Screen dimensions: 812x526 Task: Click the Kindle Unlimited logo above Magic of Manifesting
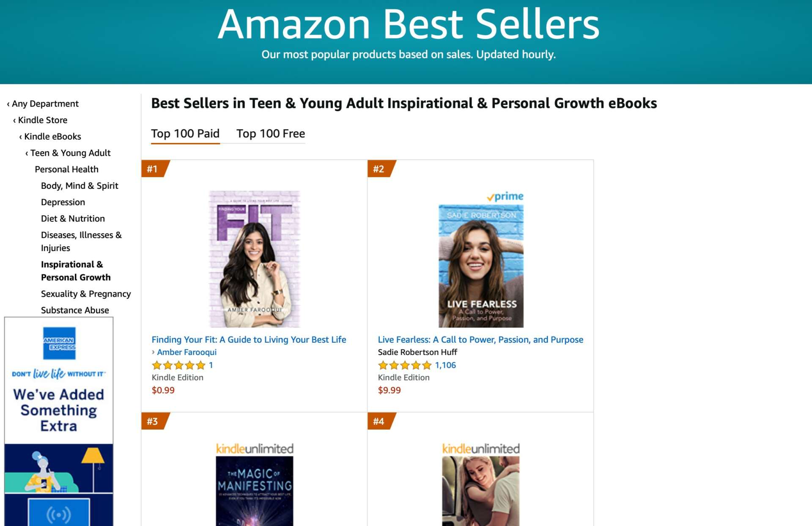(255, 449)
